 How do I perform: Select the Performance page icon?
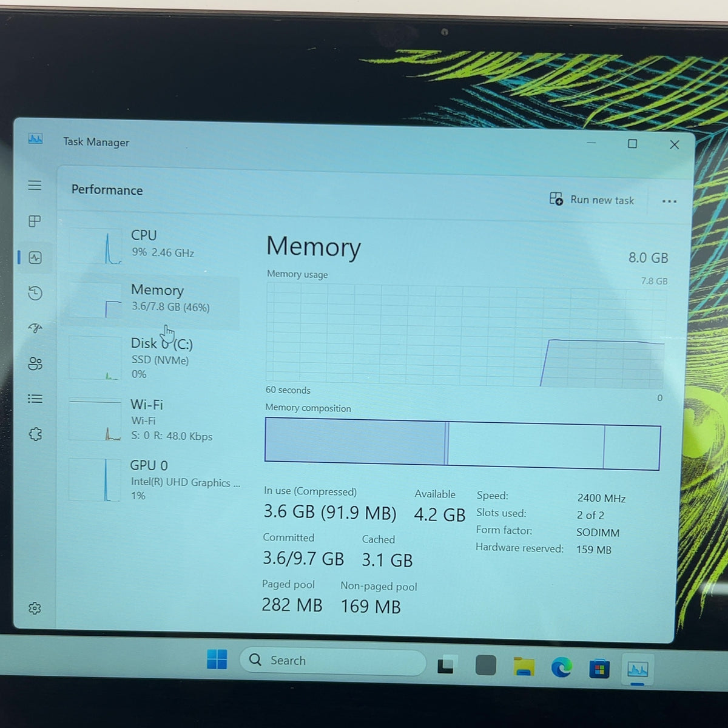click(35, 258)
